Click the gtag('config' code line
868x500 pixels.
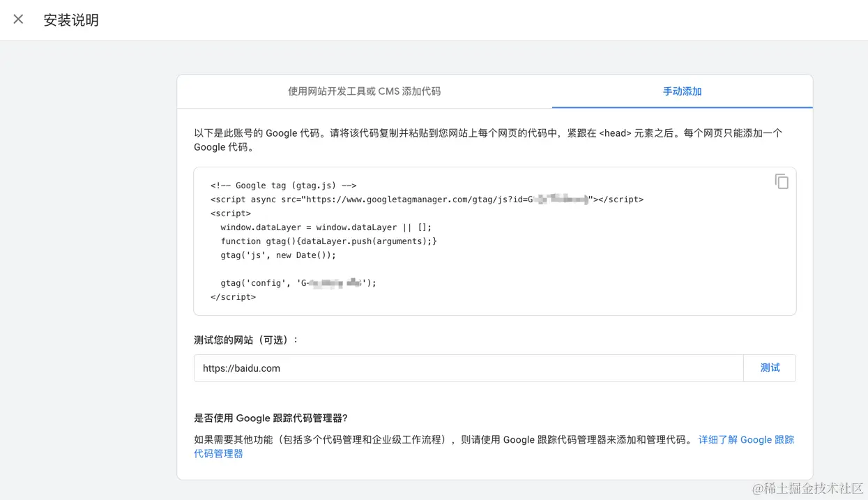298,283
